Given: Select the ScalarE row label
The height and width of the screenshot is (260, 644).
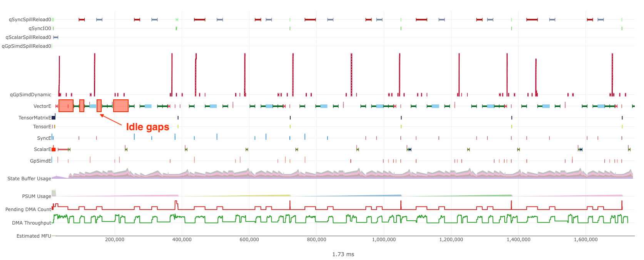Looking at the screenshot, I should click(x=42, y=149).
